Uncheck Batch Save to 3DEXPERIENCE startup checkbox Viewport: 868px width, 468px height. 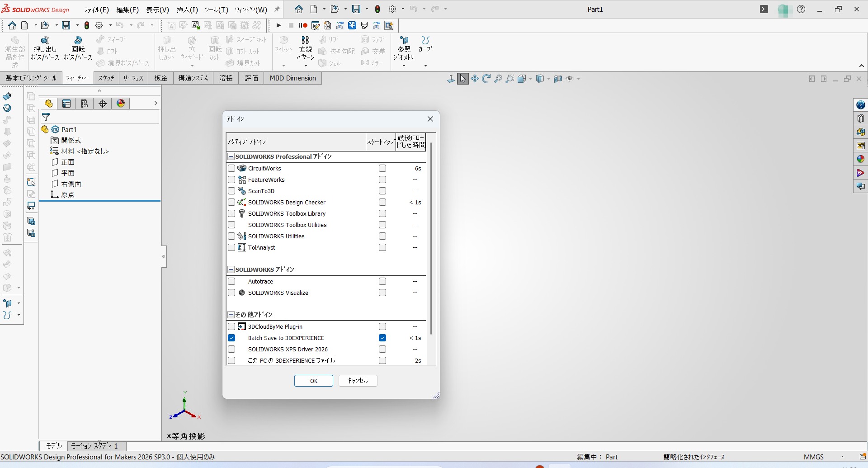click(x=382, y=338)
